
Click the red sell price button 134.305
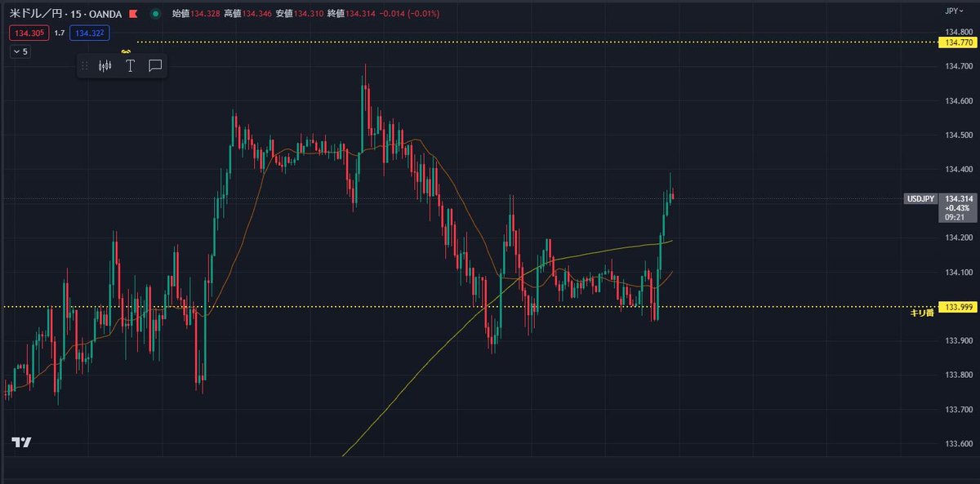[29, 33]
